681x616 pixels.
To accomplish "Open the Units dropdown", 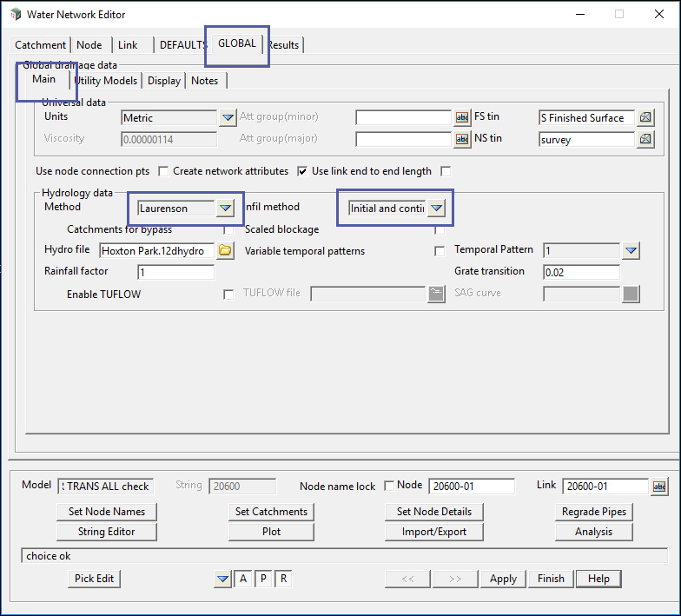I will click(227, 117).
